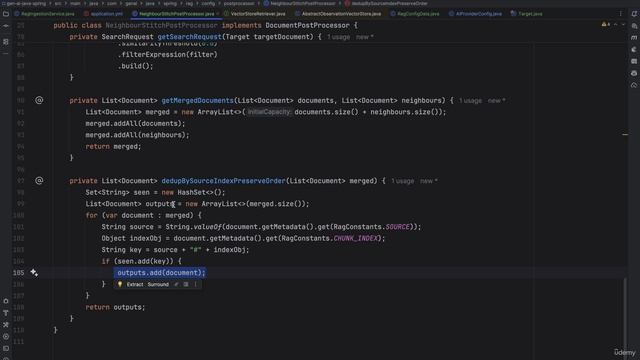Viewport: 640px width, 360px height.
Task: Open the Gradle elephant tool window icon
Action: (634, 49)
